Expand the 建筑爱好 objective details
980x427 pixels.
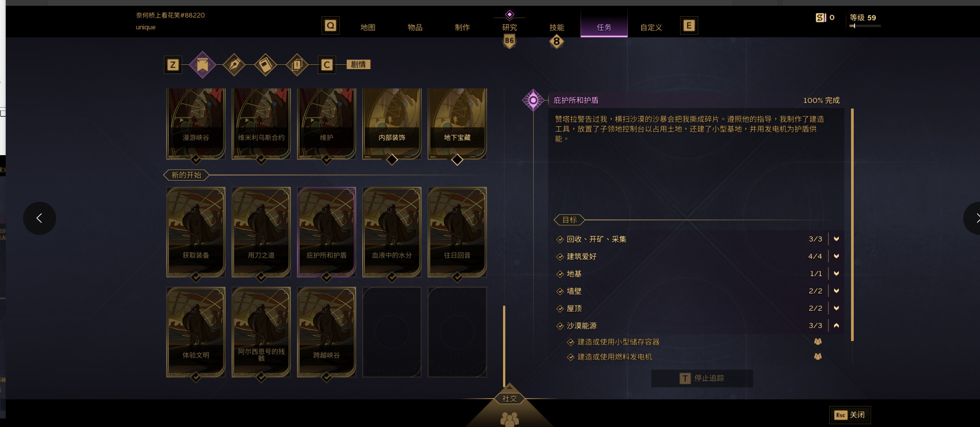pos(837,256)
